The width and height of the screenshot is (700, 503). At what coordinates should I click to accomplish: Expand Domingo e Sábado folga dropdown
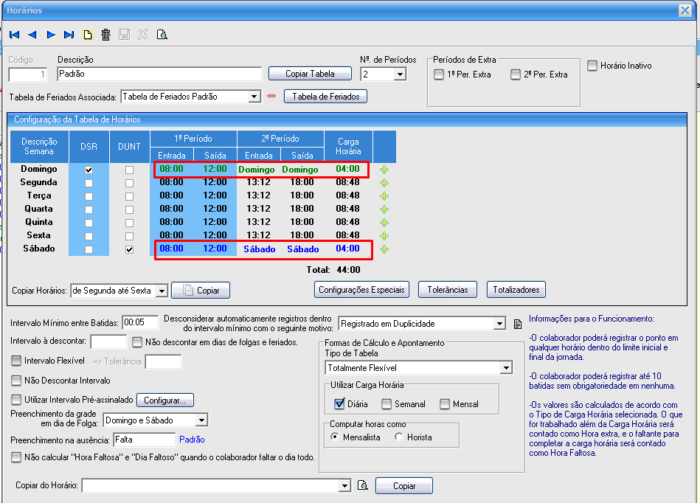point(201,420)
